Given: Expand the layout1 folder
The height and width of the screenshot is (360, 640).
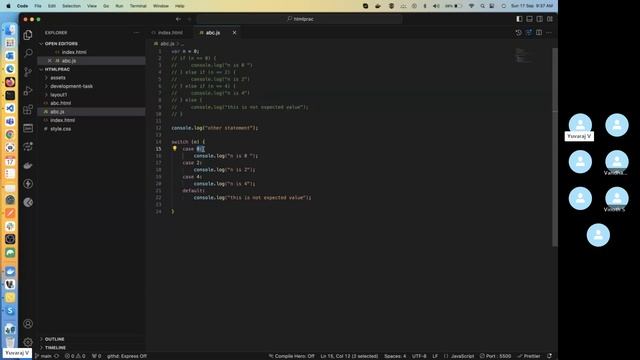Looking at the screenshot, I should coord(58,95).
